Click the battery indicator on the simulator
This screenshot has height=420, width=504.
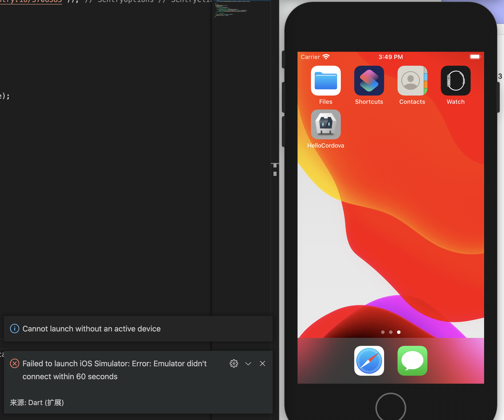coord(475,56)
